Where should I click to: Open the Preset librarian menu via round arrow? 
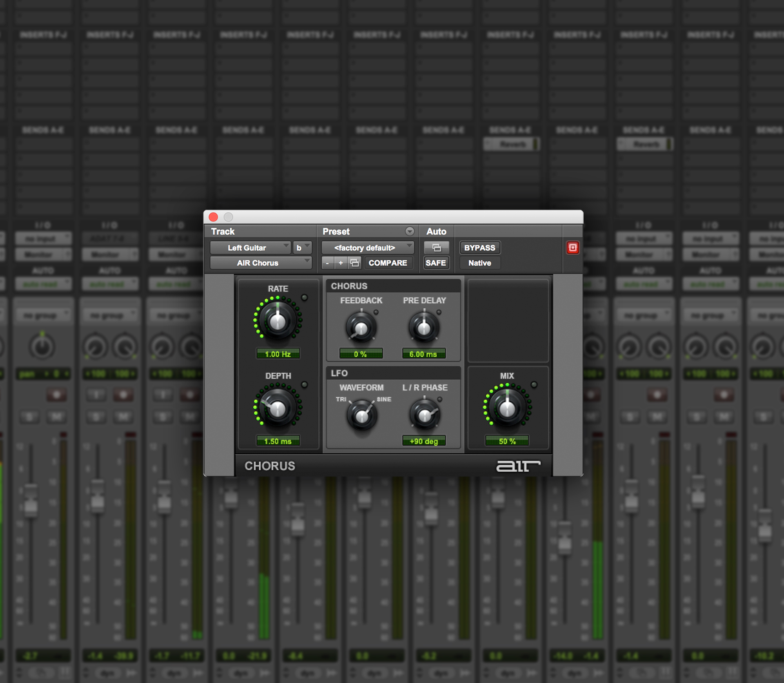tap(410, 231)
